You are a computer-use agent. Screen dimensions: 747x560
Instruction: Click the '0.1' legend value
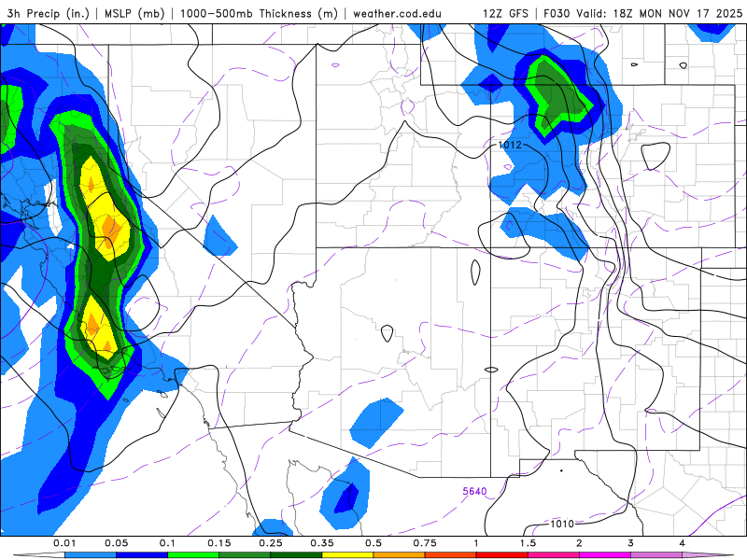167,543
